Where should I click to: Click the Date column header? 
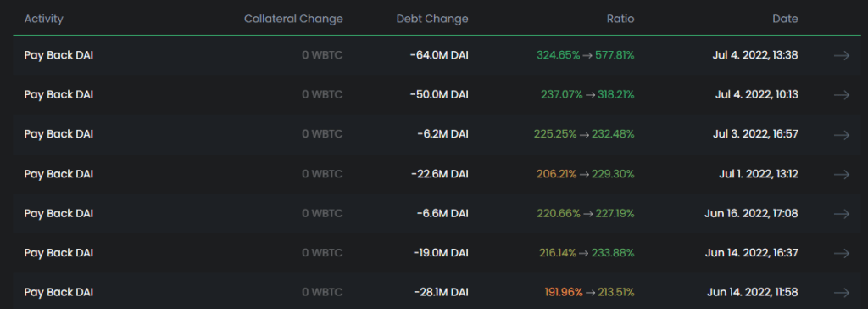click(x=786, y=19)
